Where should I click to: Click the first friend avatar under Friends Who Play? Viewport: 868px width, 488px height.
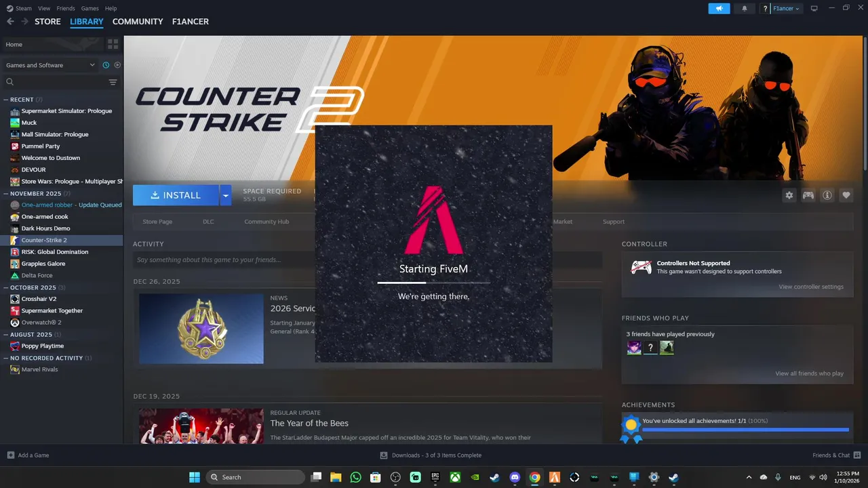tap(634, 348)
